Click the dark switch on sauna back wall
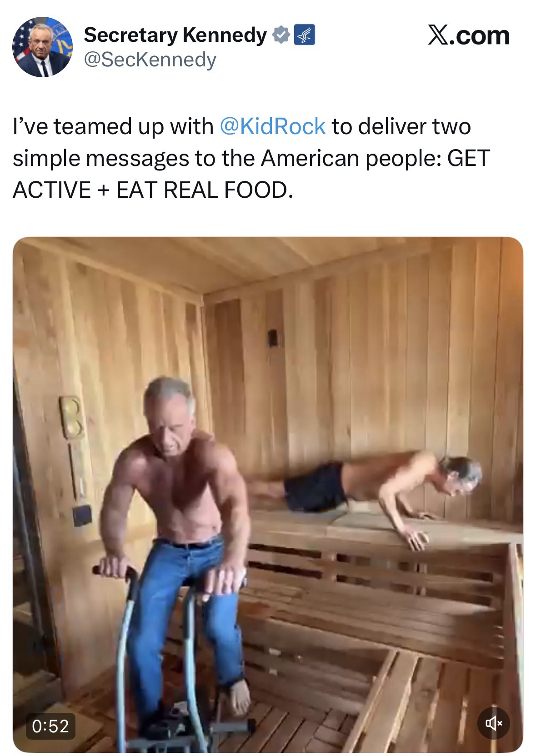536x756 pixels. 272,337
